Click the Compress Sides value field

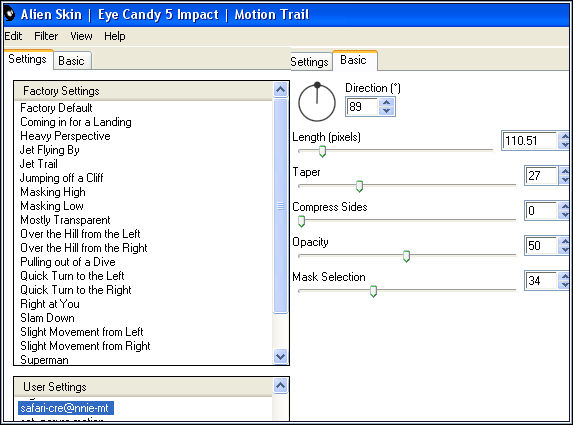pos(541,211)
